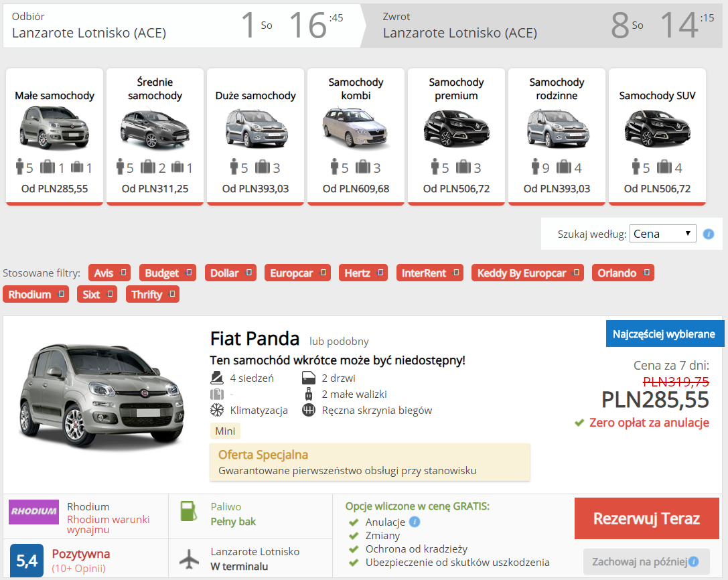This screenshot has height=580, width=728.
Task: Click the Odbiór pickup location panel
Action: pos(182,25)
